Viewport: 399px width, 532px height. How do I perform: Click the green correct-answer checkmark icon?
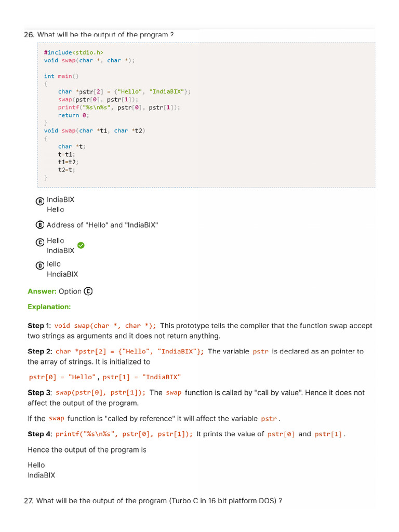pos(81,245)
